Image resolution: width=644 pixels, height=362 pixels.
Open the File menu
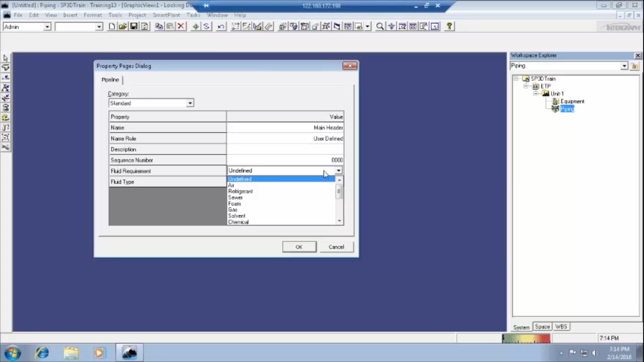(18, 15)
